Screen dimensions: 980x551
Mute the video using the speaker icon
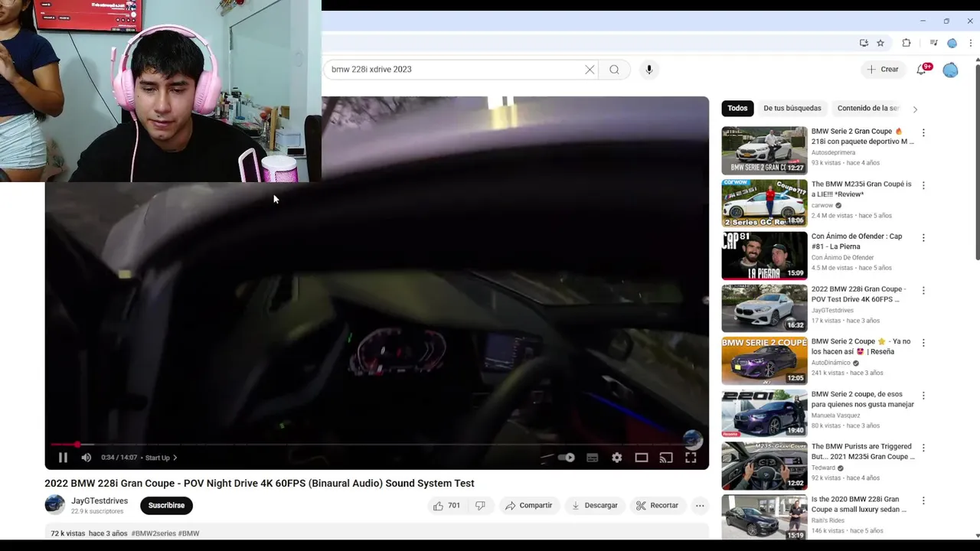point(87,458)
